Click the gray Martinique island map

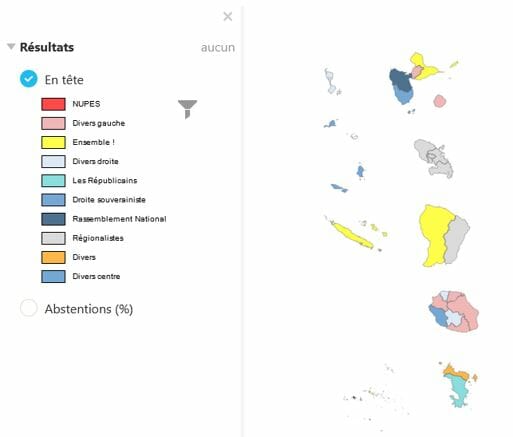(x=433, y=158)
